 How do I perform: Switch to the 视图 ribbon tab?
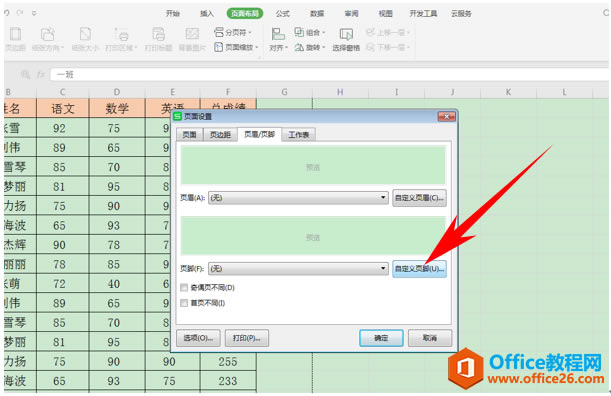(x=385, y=14)
